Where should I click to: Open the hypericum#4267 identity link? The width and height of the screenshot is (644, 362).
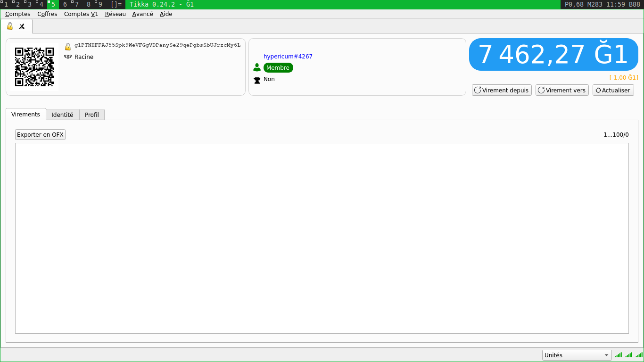[288, 57]
